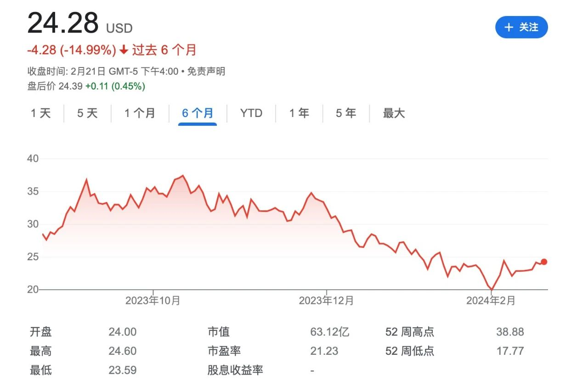Click the 2023年12月 date label

tap(326, 301)
